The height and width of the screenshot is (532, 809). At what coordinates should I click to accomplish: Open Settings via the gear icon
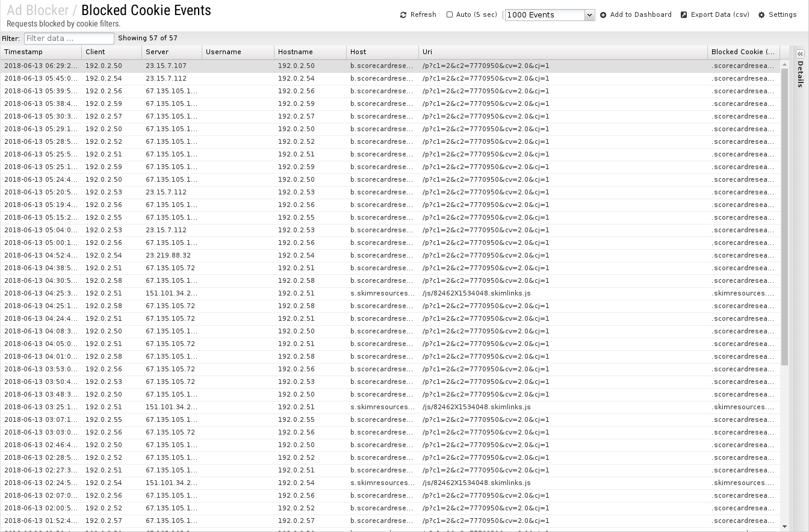761,15
